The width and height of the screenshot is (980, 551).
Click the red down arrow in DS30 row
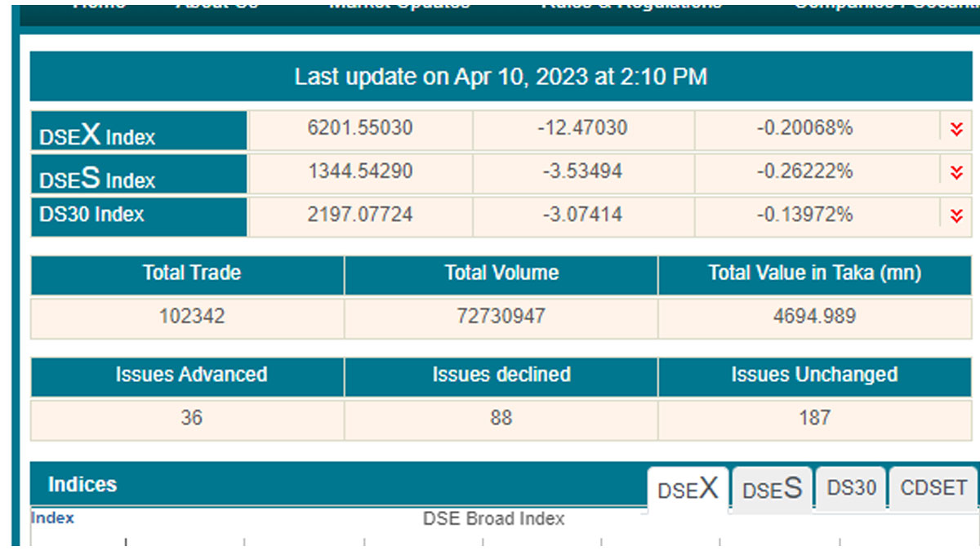(956, 216)
